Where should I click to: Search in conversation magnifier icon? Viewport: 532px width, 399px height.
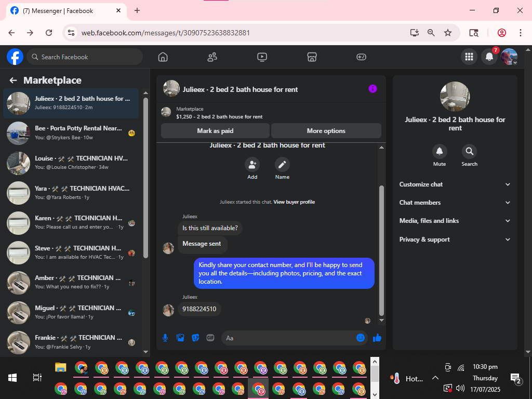click(469, 151)
